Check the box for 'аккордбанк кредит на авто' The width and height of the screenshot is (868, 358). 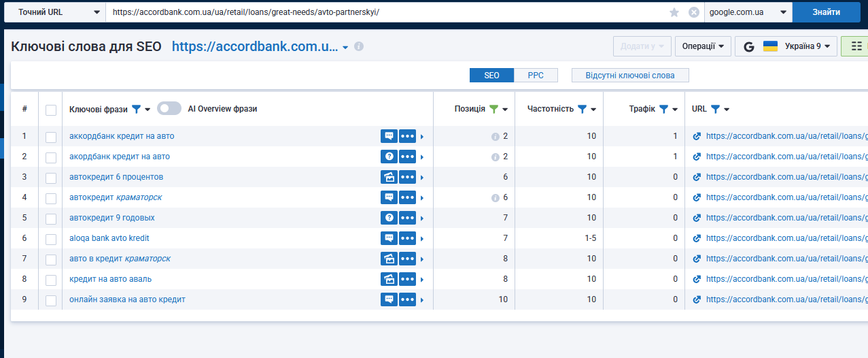pyautogui.click(x=51, y=137)
